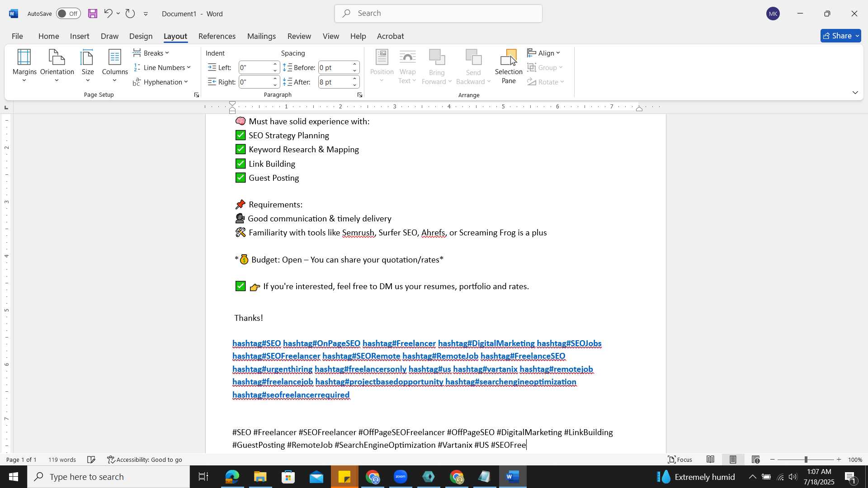Expand the Line Numbers dropdown
This screenshot has height=488, width=868.
pyautogui.click(x=162, y=68)
